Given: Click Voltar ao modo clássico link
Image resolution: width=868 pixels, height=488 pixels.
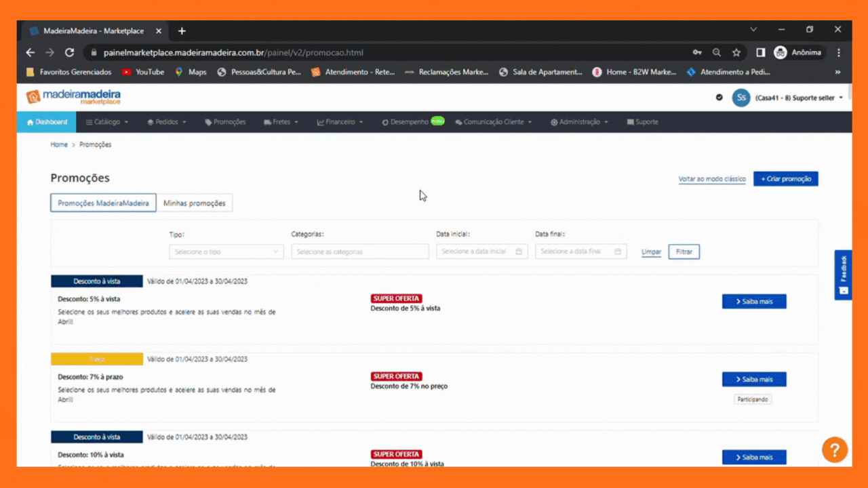Looking at the screenshot, I should tap(712, 179).
